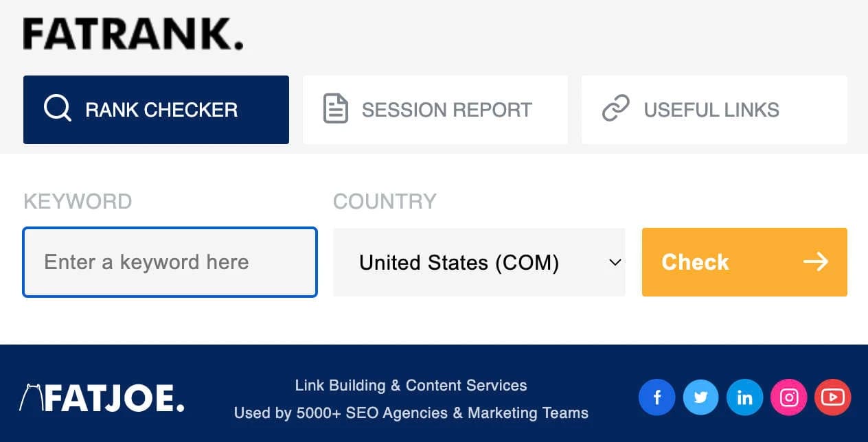The width and height of the screenshot is (868, 442).
Task: Click the FATJOE logo in the footer
Action: 100,398
